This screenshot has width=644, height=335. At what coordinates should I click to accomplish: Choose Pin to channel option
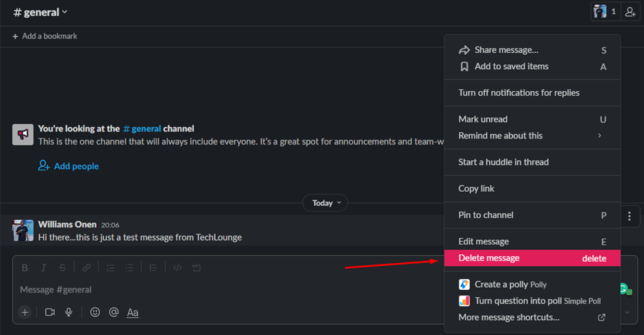click(532, 215)
